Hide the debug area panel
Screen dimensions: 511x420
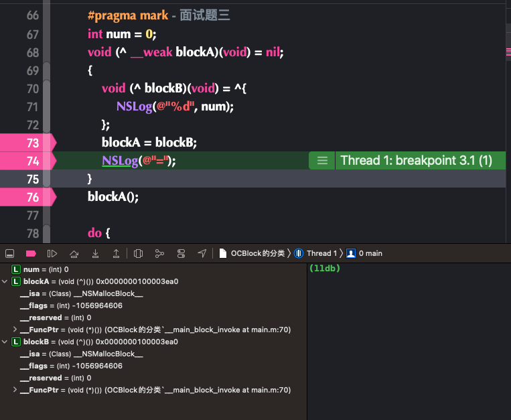coord(10,253)
